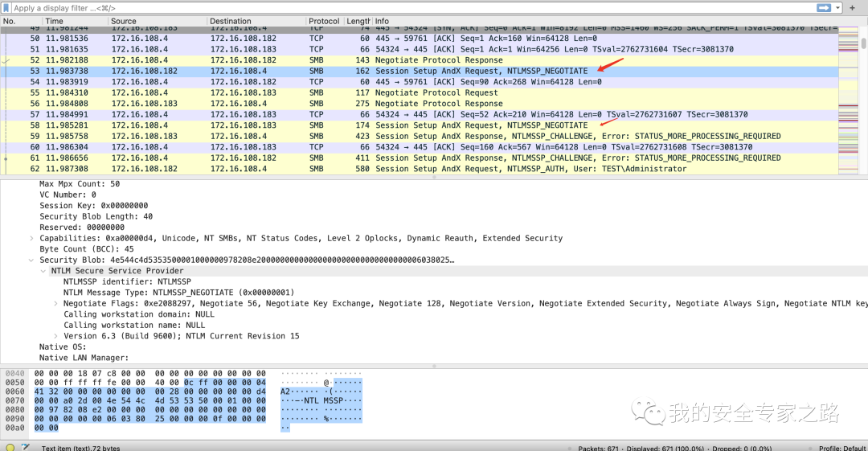Click NTLMSSP identifier: NTLMSSP field
Viewport: 868px width, 451px height.
127,282
